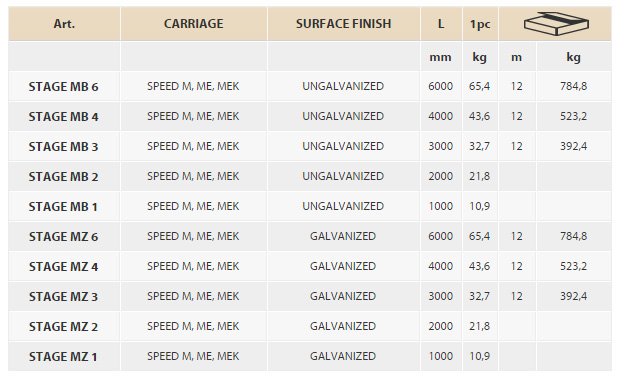Click STAGE MZ 3 article name
This screenshot has height=377, width=626.
tap(63, 296)
